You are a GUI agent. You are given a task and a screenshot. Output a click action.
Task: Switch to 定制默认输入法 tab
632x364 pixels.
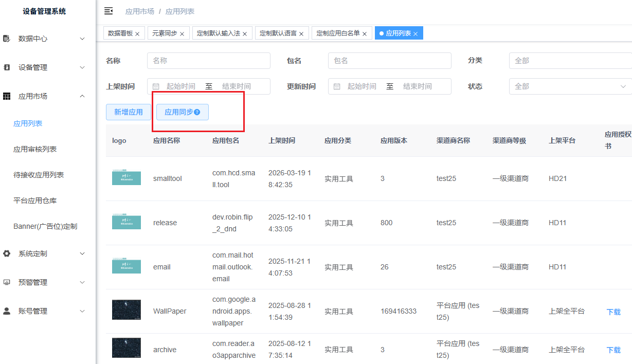coord(219,33)
